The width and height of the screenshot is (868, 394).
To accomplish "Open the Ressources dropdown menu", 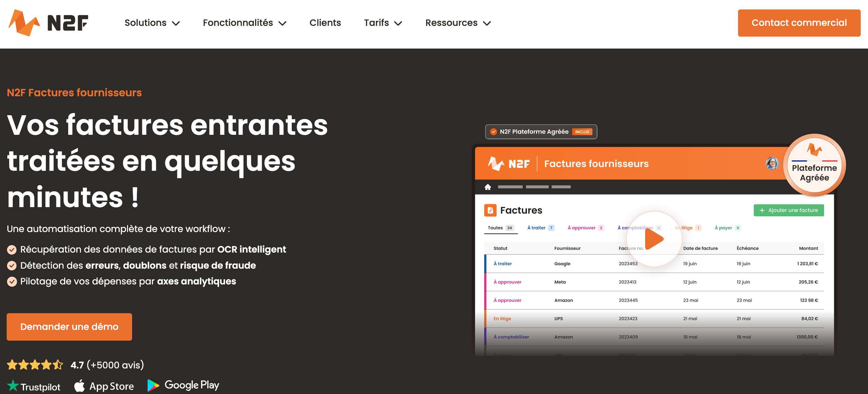I will point(458,23).
